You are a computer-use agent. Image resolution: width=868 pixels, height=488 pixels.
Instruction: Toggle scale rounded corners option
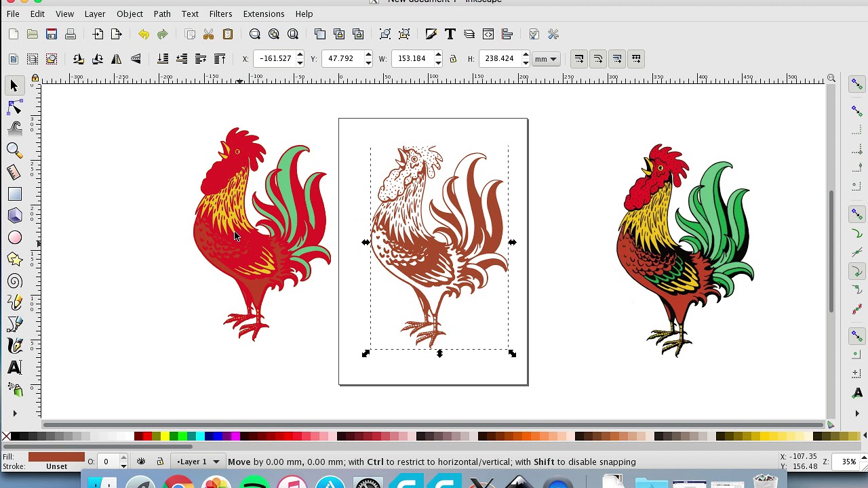click(x=597, y=59)
